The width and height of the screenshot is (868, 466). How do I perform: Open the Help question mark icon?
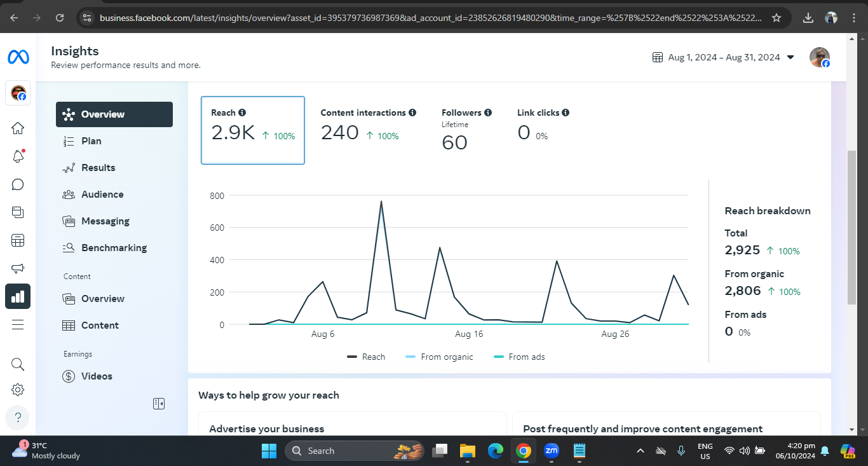pos(18,418)
